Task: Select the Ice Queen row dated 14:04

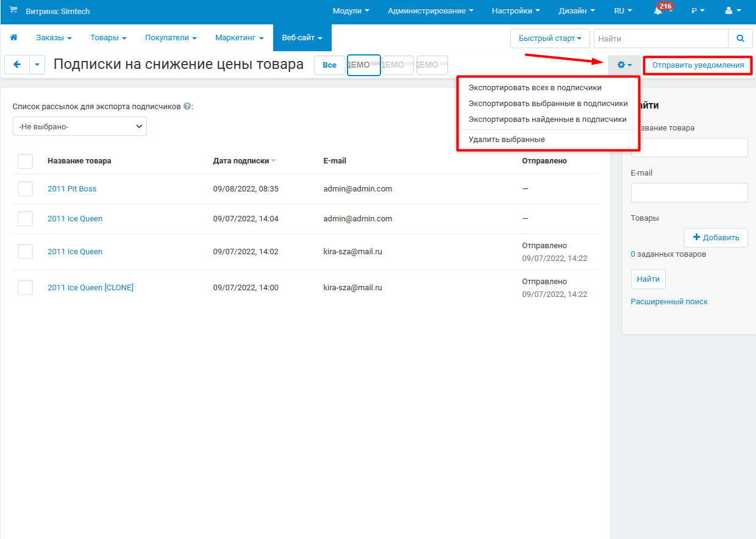Action: point(25,219)
